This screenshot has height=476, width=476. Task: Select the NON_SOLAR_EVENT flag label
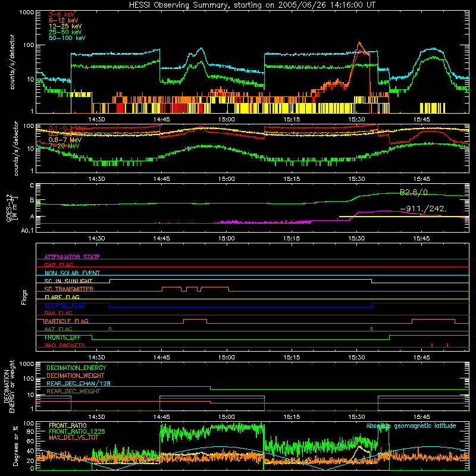(x=72, y=273)
